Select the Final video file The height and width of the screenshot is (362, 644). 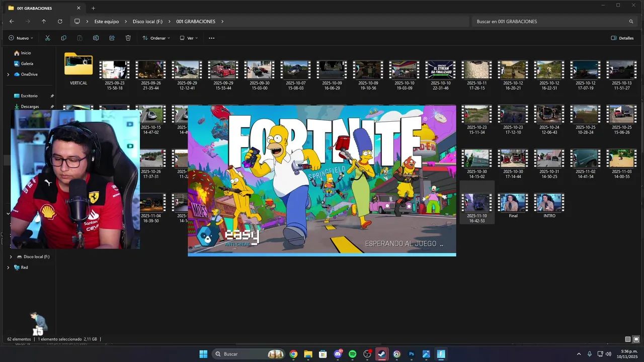point(513,206)
